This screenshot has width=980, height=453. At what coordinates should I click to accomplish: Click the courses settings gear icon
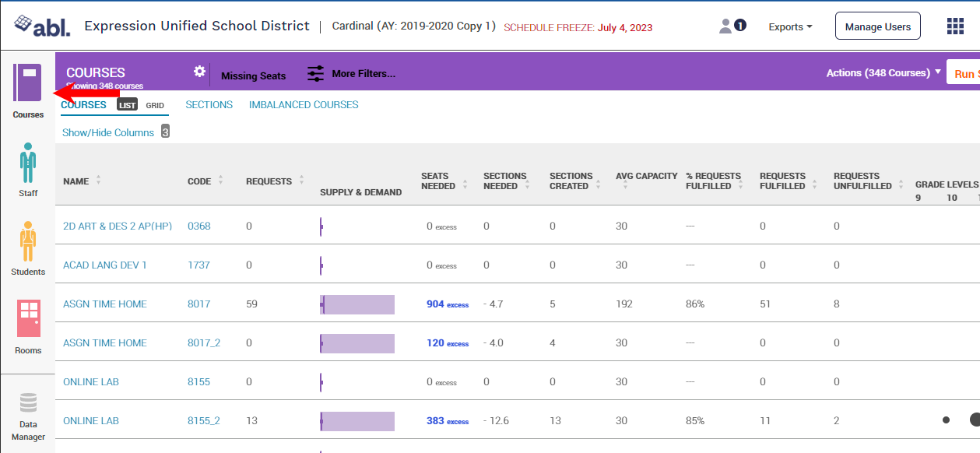click(x=199, y=72)
